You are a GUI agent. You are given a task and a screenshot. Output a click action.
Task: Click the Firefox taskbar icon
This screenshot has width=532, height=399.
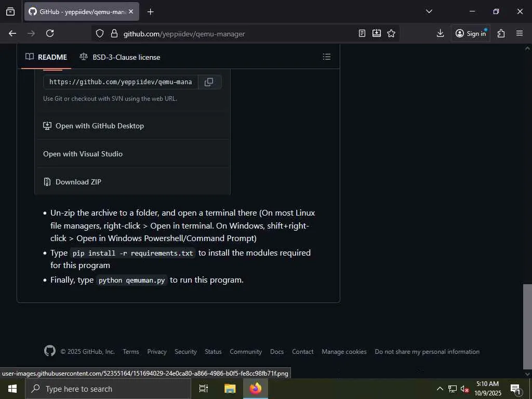click(256, 389)
